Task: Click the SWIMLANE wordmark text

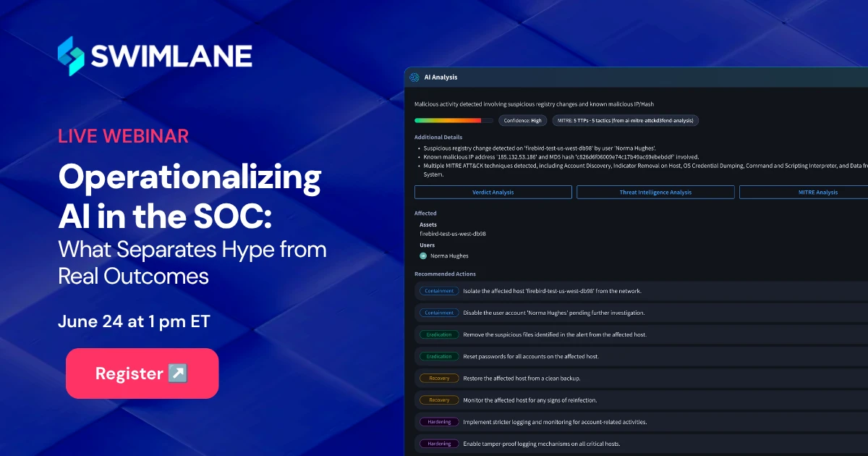Action: pos(171,56)
